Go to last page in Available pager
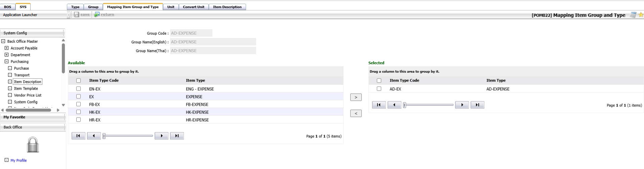The height and width of the screenshot is (169, 644). click(177, 136)
